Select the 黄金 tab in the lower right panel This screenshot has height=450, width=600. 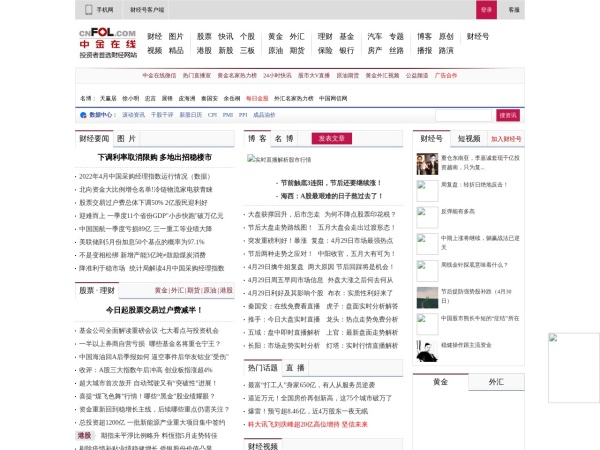[x=440, y=382]
